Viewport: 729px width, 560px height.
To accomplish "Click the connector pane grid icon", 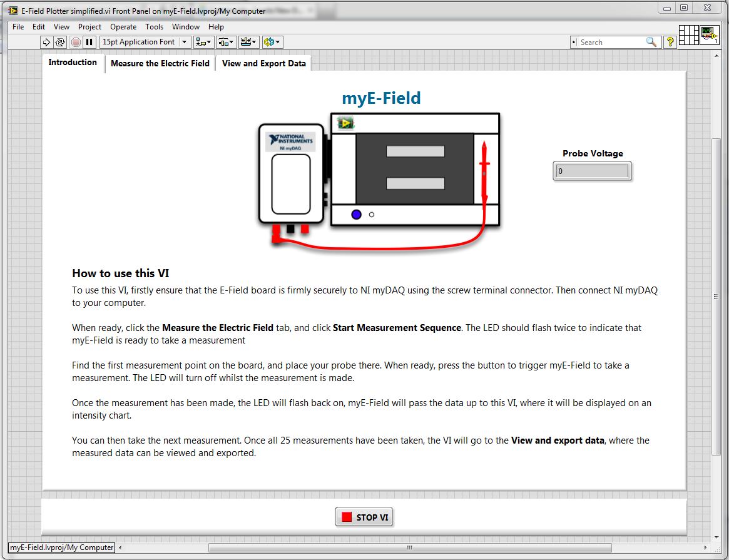I will click(688, 35).
